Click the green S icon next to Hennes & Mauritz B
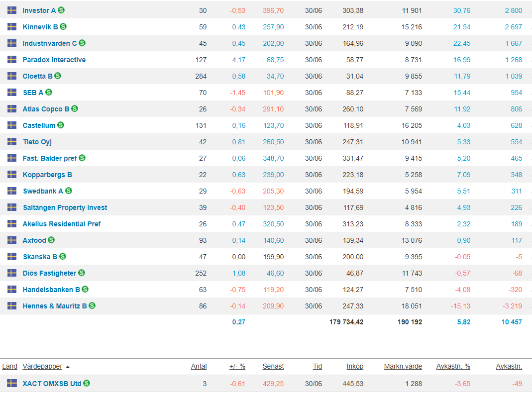This screenshot has width=532, height=396. (92, 306)
